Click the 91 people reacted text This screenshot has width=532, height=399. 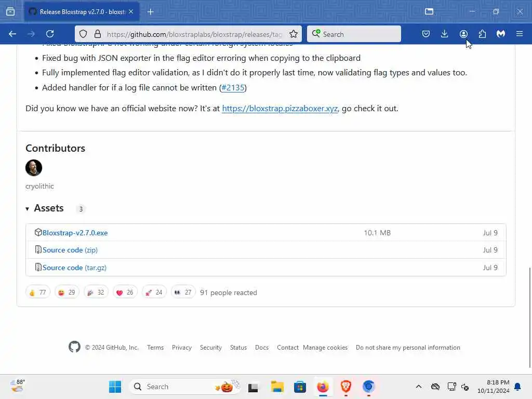(229, 292)
